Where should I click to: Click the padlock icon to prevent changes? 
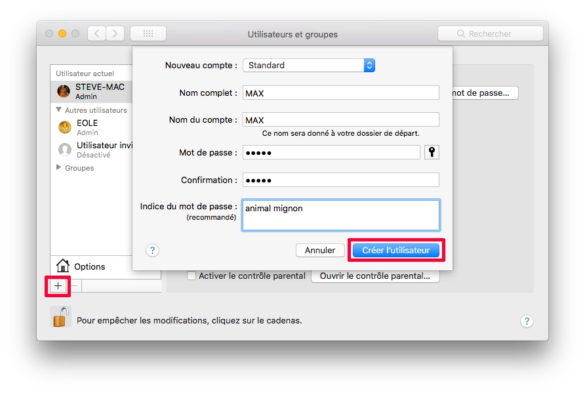(60, 317)
